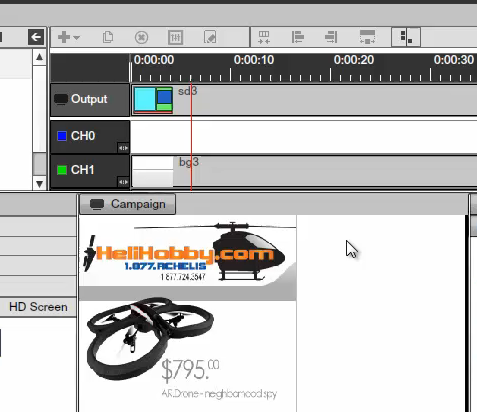Viewport: 477px width, 412px height.
Task: Click the back arrow button
Action: pos(36,37)
